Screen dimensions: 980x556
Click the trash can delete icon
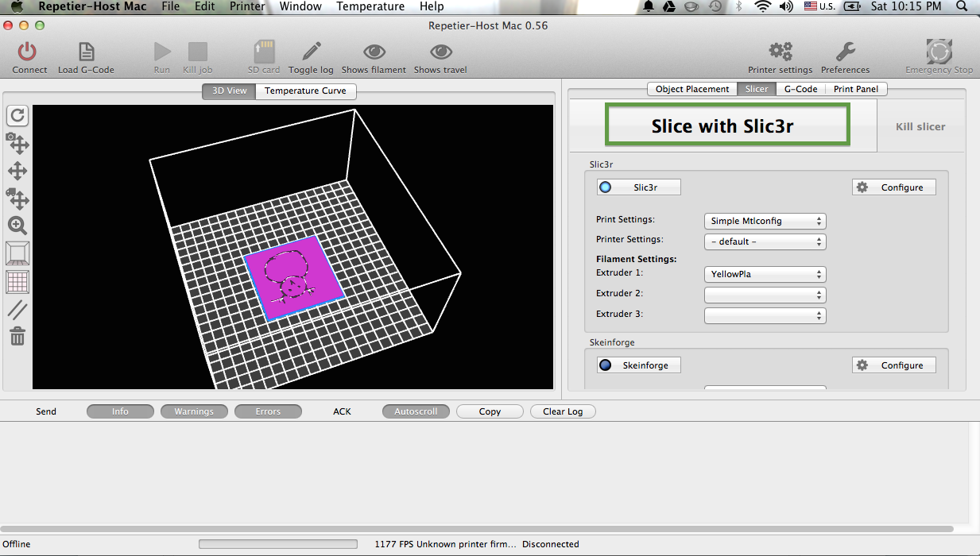point(17,336)
